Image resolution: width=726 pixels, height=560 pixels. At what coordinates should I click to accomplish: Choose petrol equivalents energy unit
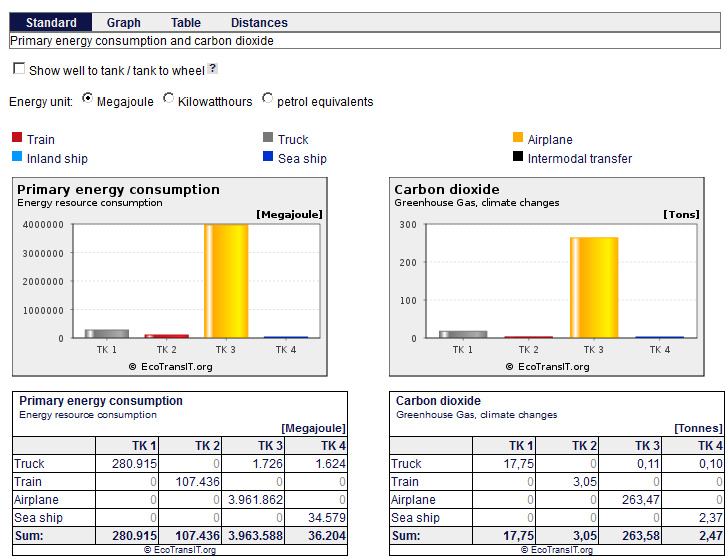267,99
